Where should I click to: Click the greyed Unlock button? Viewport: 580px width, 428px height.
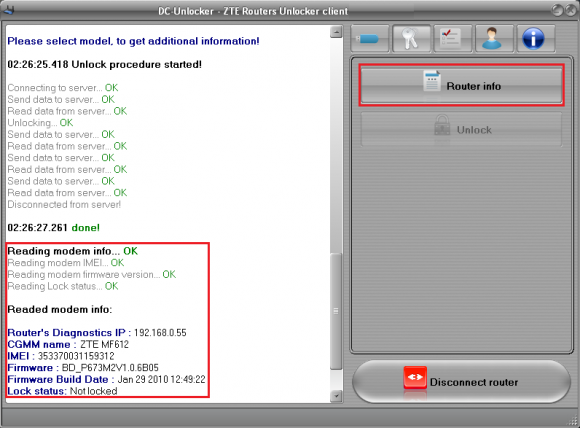(x=461, y=130)
